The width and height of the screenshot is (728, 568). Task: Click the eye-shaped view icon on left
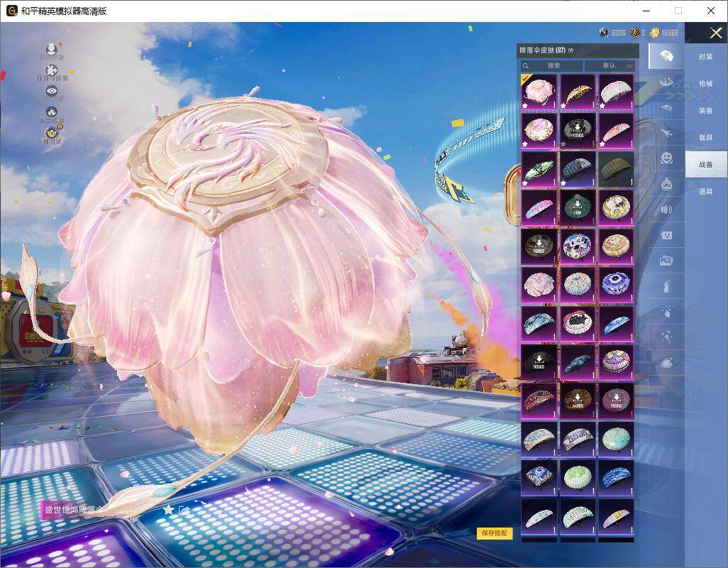click(x=52, y=91)
